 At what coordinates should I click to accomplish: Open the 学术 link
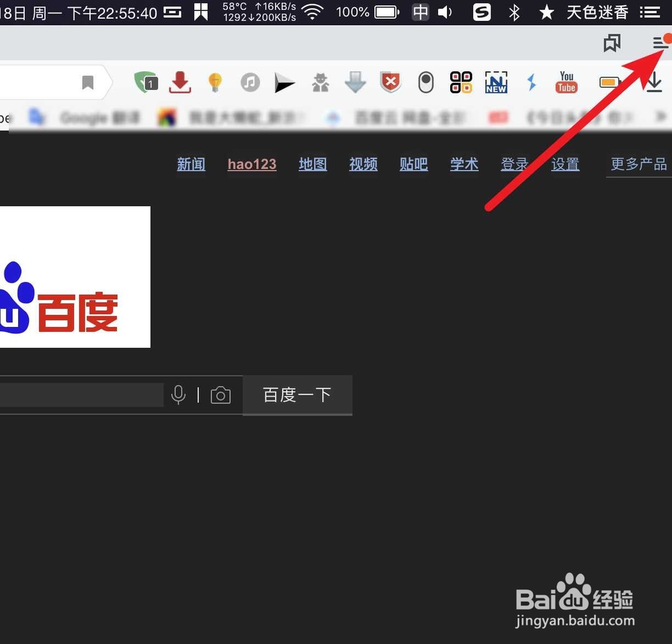coord(464,164)
